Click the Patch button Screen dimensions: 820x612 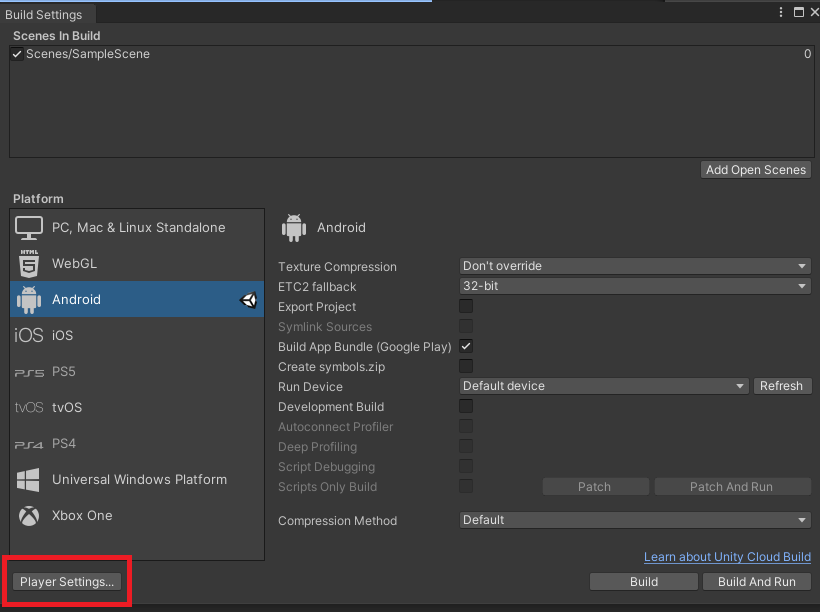(x=595, y=486)
